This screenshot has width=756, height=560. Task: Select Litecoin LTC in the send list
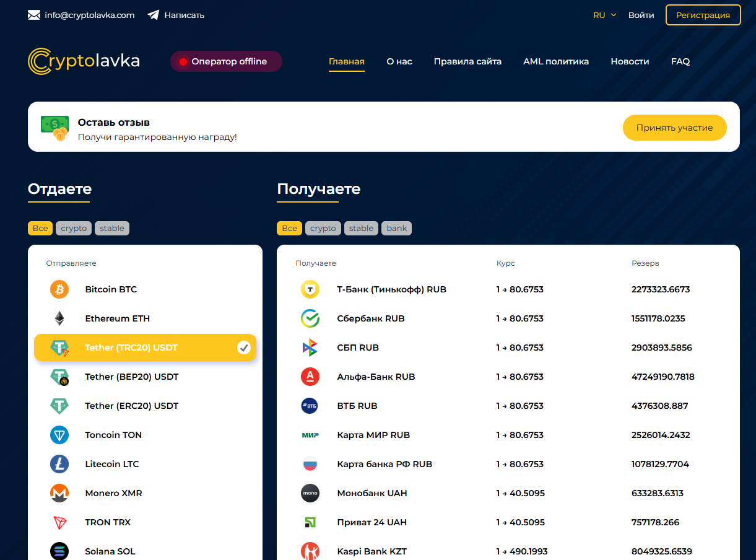pos(112,464)
